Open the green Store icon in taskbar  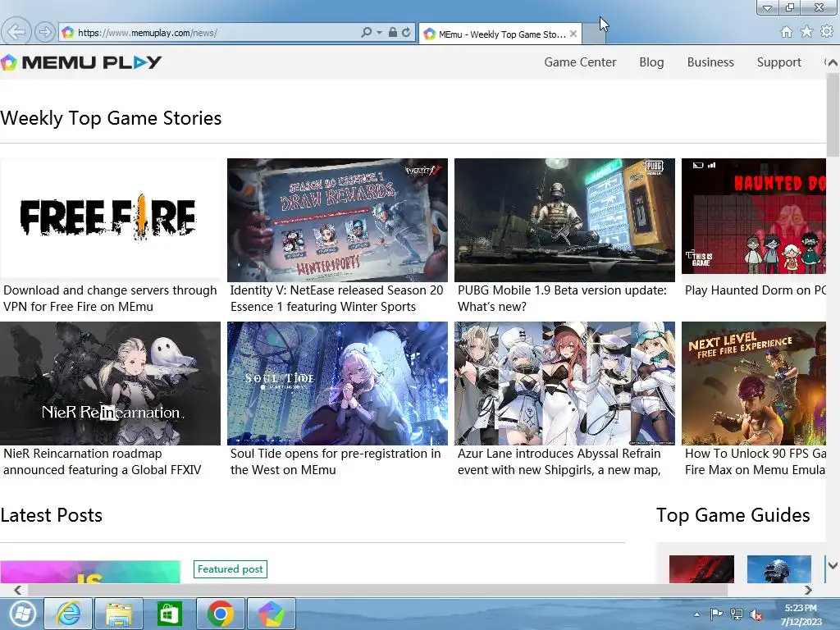point(169,614)
